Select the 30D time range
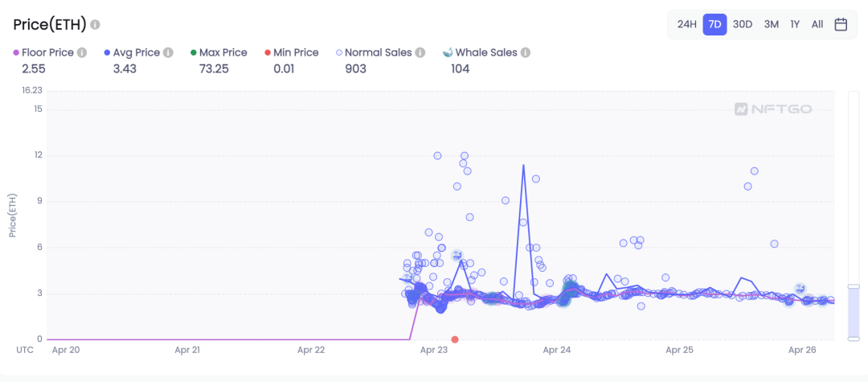Viewport: 868px width, 382px height. [x=743, y=24]
